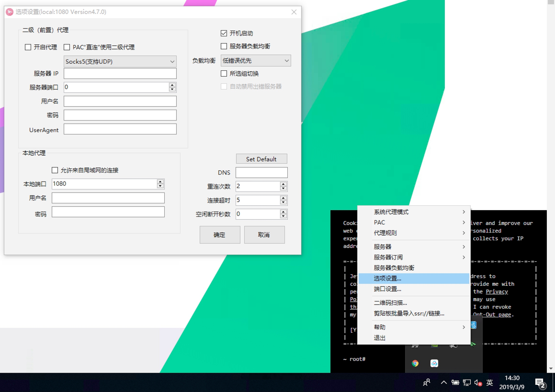Open the network icon in system tray
Screen dimensions: 555x392
[467, 383]
